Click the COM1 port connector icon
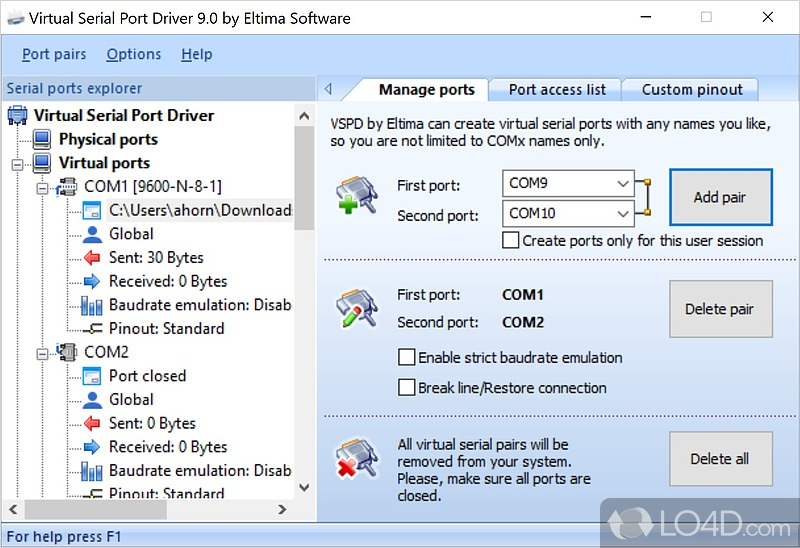800x548 pixels. point(66,187)
